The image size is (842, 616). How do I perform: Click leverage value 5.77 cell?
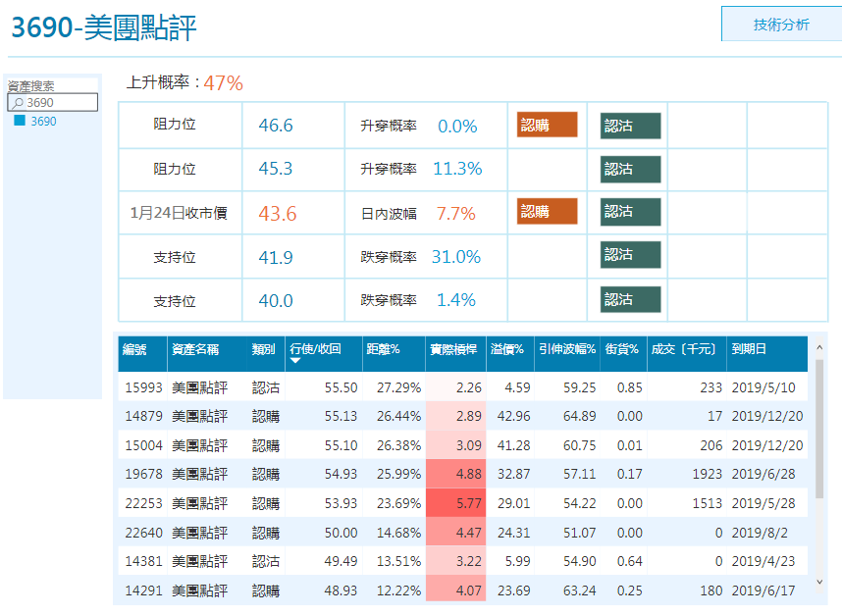click(456, 503)
